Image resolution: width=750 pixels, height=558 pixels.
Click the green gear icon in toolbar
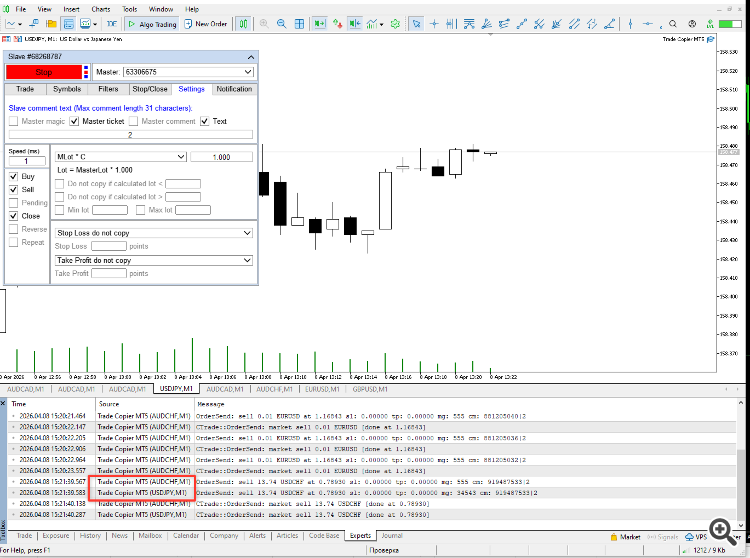tap(395, 23)
